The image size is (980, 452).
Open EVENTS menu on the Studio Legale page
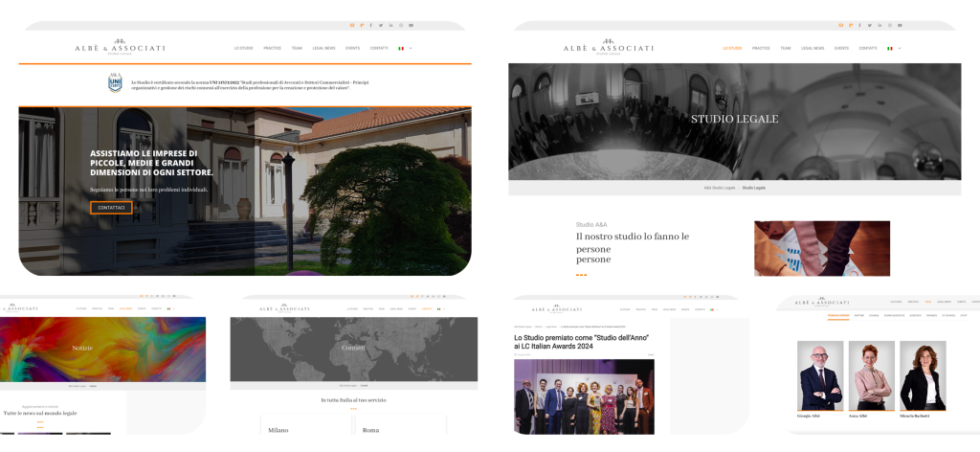[x=841, y=48]
